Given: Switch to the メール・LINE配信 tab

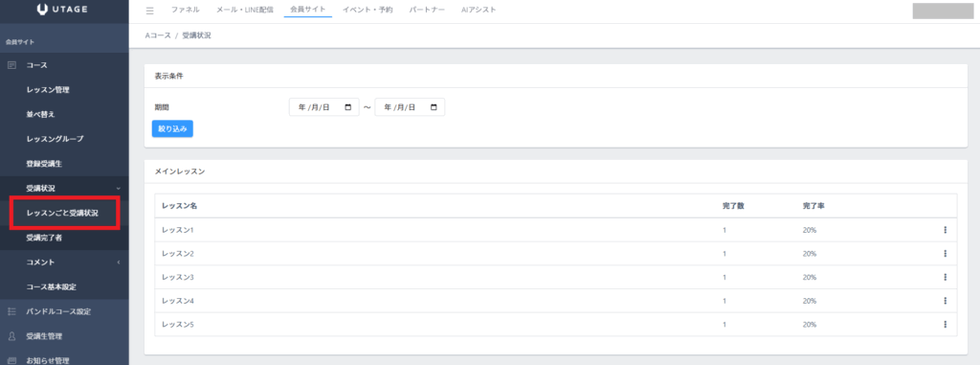Looking at the screenshot, I should (x=244, y=10).
